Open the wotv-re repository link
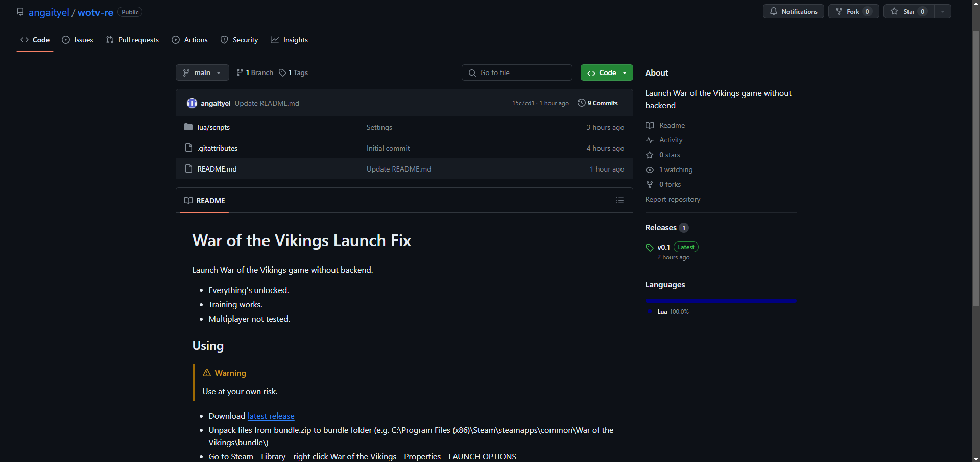 [95, 12]
